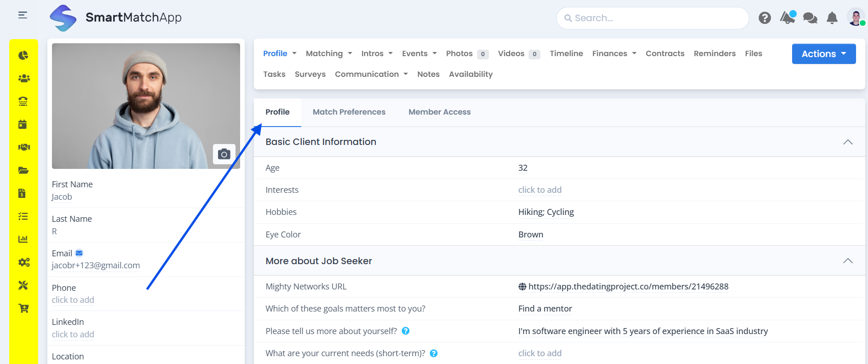Edit the First Name value Jacob
Image resolution: width=868 pixels, height=364 pixels.
pyautogui.click(x=62, y=197)
